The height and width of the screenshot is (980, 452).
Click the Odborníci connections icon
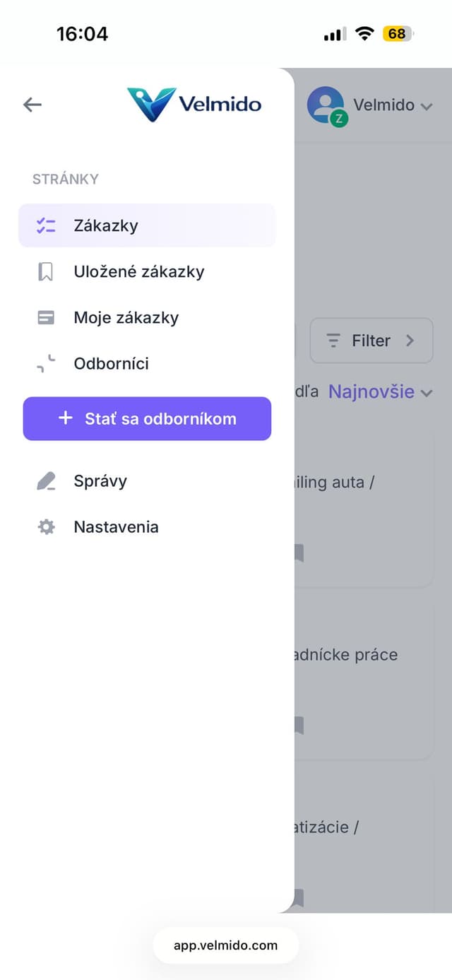(x=45, y=363)
